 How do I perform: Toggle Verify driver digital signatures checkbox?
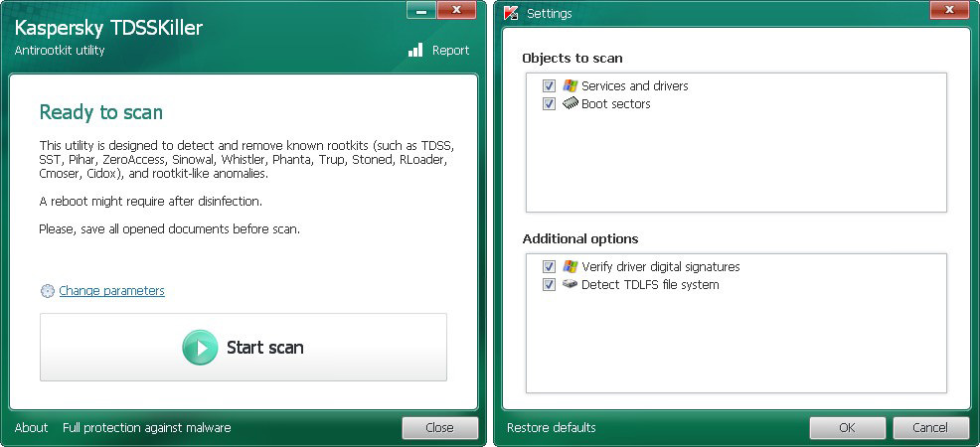tap(549, 267)
